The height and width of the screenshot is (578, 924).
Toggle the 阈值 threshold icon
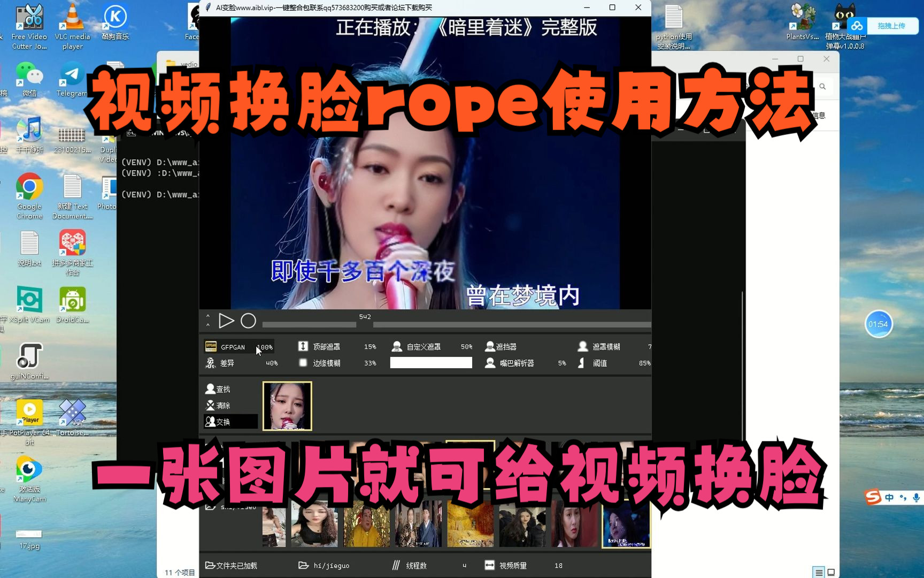[582, 363]
